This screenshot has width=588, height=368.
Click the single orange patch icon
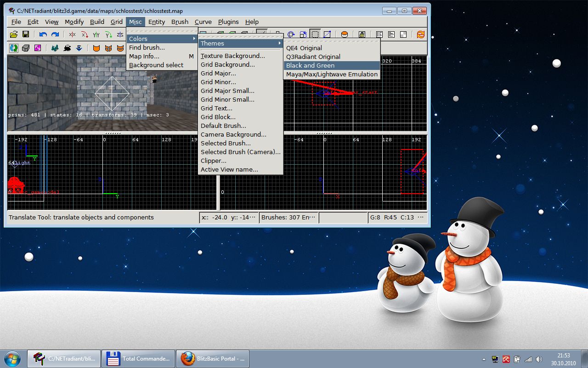coord(96,48)
